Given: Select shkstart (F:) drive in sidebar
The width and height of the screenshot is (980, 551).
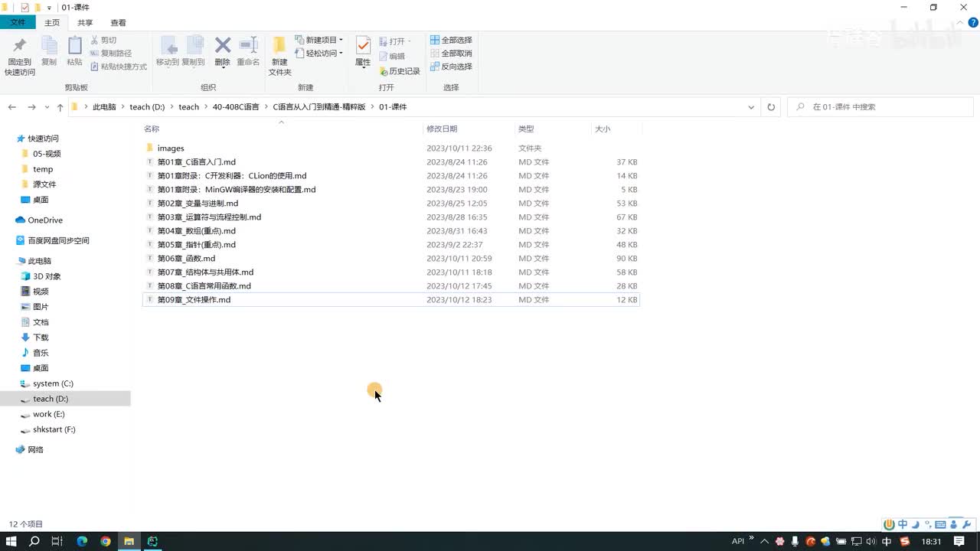Looking at the screenshot, I should tap(54, 429).
